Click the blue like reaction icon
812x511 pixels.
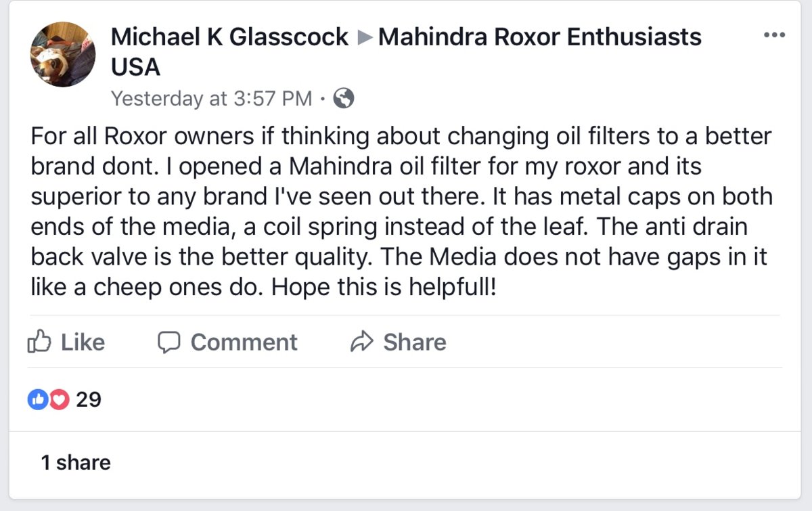point(37,400)
